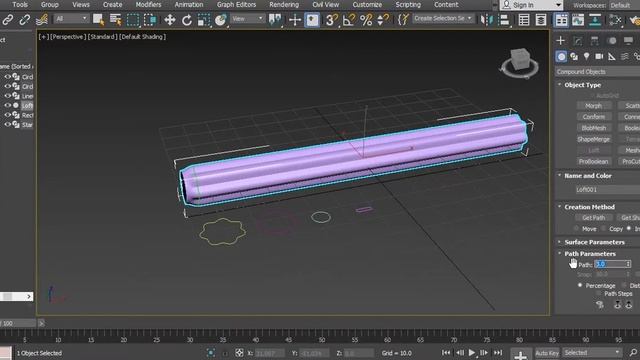This screenshot has width=640, height=360.
Task: Select the Path Steps radio button
Action: tap(599, 294)
